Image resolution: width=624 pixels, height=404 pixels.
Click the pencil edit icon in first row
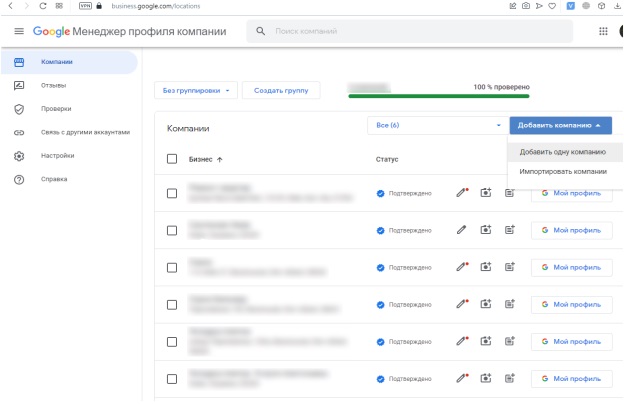462,193
